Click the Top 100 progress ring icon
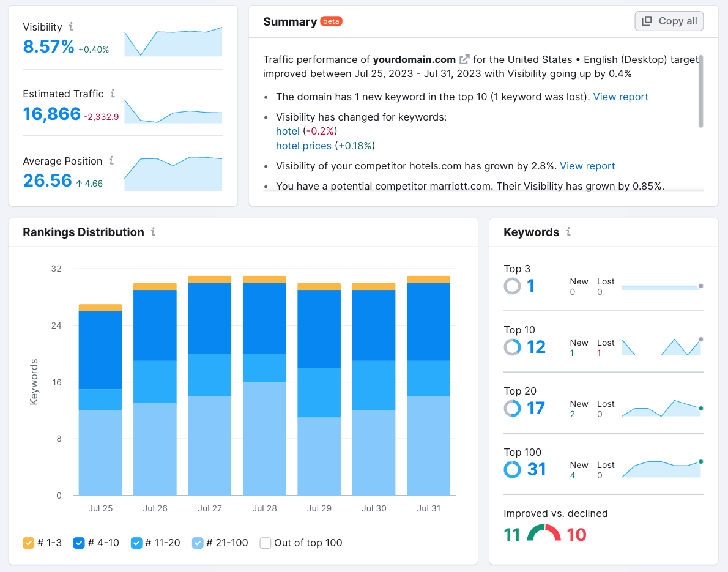This screenshot has height=572, width=728. click(x=512, y=469)
